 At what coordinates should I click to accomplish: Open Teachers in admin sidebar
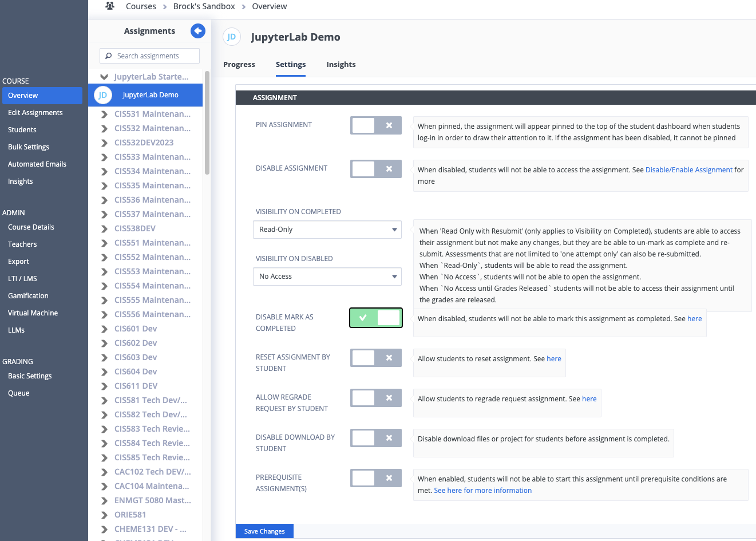click(x=22, y=244)
